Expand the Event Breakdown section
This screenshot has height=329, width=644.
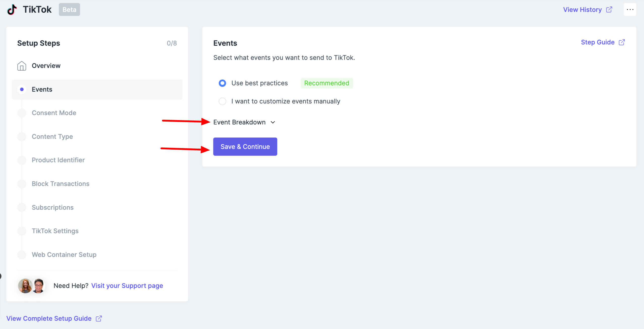click(x=239, y=122)
